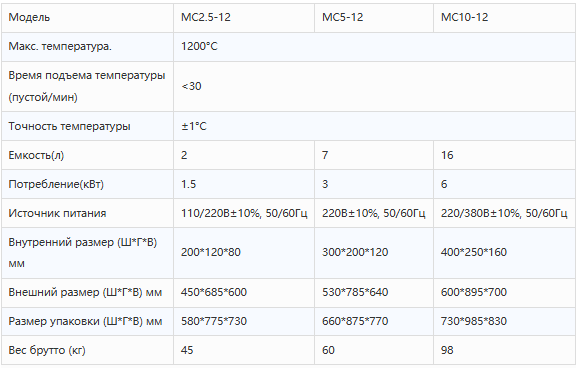
Task: Select the ±1°C temperature accuracy value
Action: 194,126
